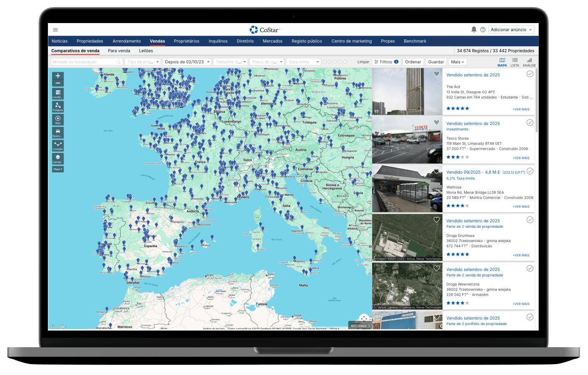
Task: Select the Polígono drawing tool
Action: tap(58, 106)
